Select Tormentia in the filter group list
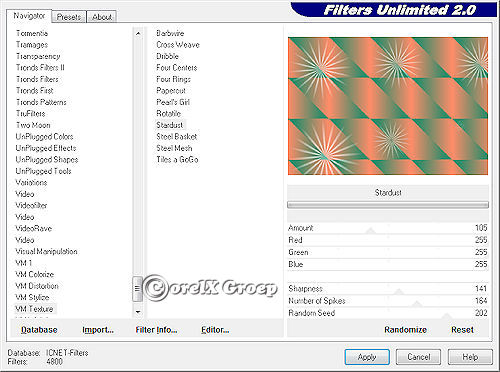Screen dimensions: 500x372 click(32, 33)
